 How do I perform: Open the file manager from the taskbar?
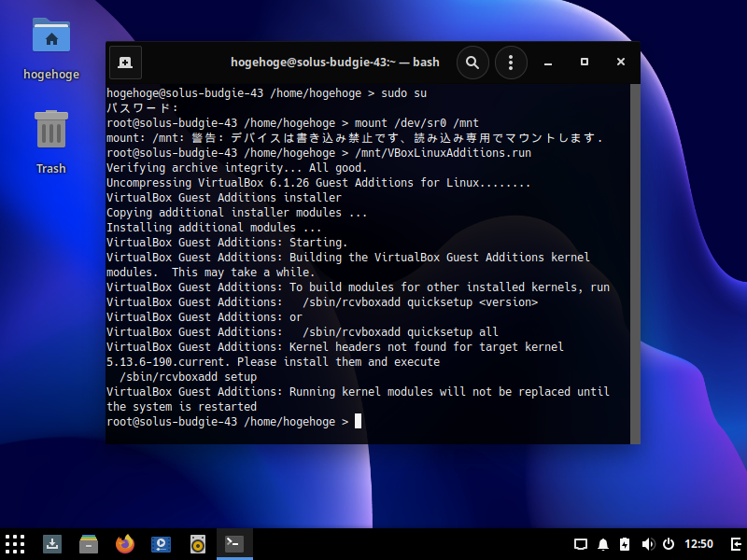click(x=89, y=544)
